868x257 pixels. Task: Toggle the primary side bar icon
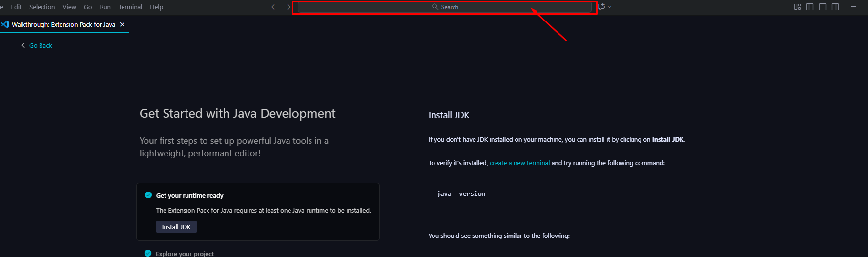pos(810,7)
